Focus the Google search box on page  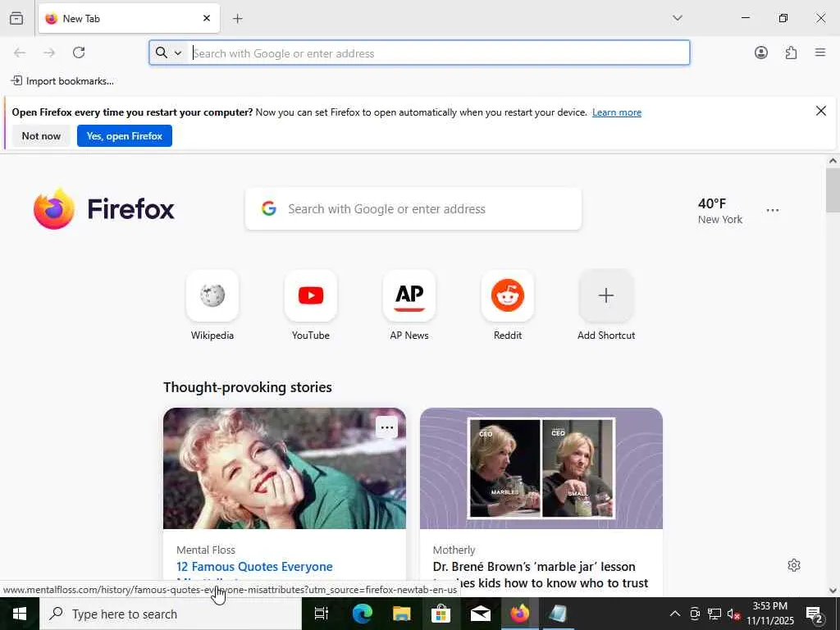click(x=413, y=209)
